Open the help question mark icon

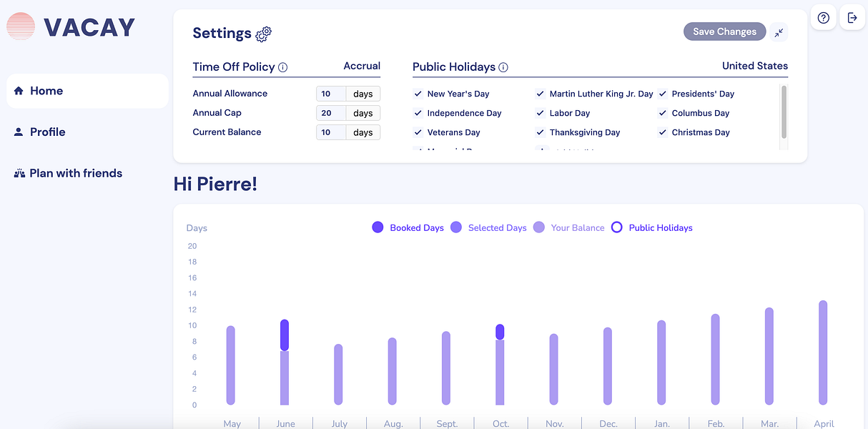click(824, 18)
